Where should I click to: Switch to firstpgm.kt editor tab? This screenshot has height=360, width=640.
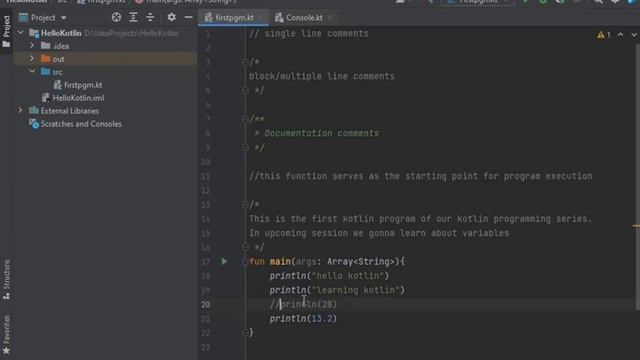coord(234,18)
